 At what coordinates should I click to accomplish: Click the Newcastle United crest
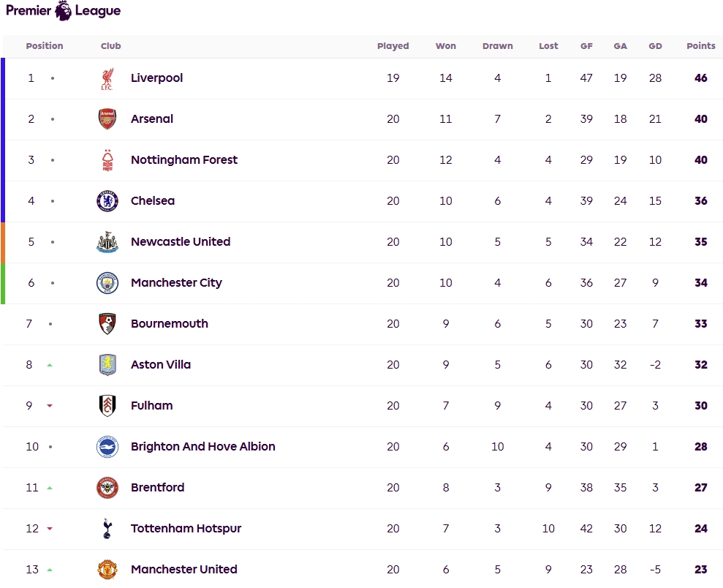tap(107, 242)
